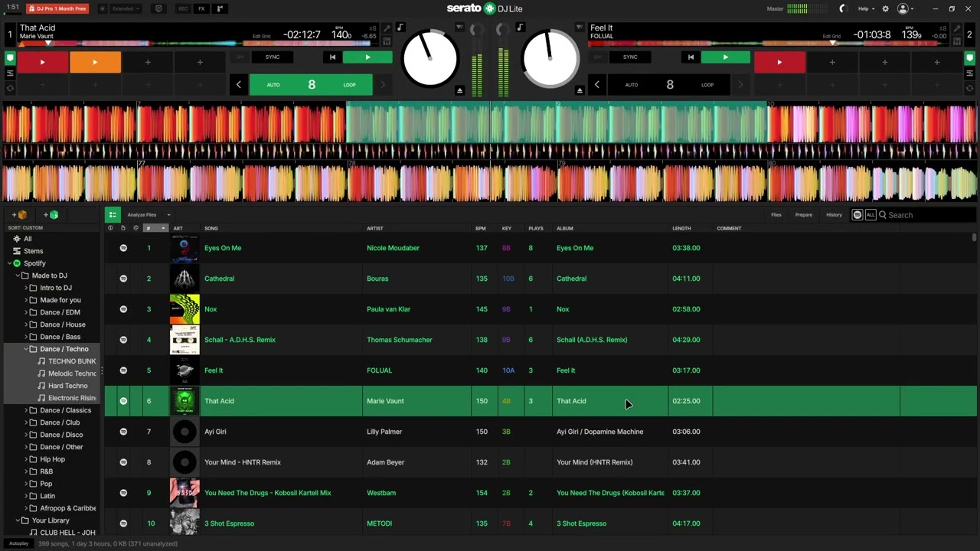The width and height of the screenshot is (980, 551).
Task: Add a new smart crate
Action: click(51, 215)
